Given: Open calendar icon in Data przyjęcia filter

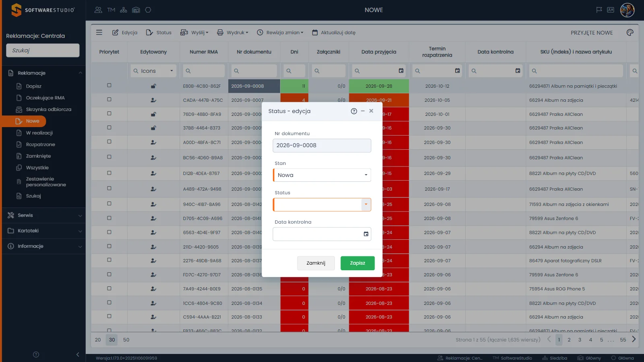Looking at the screenshot, I should click(401, 71).
